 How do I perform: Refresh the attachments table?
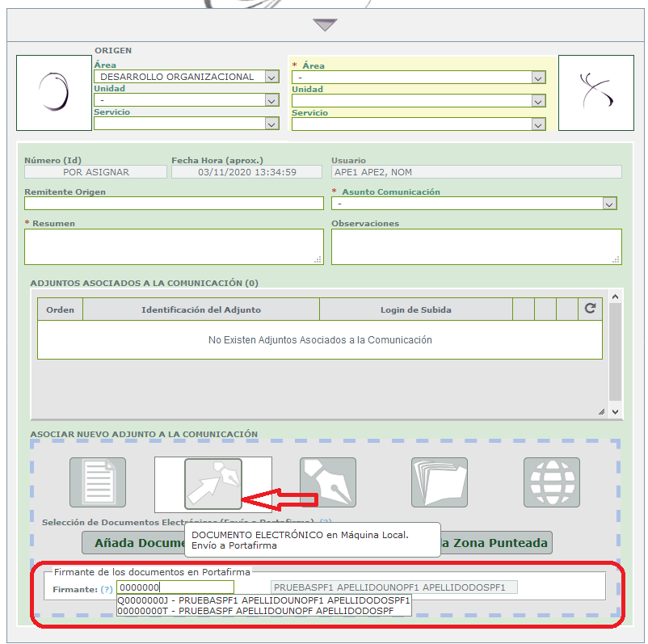click(590, 308)
